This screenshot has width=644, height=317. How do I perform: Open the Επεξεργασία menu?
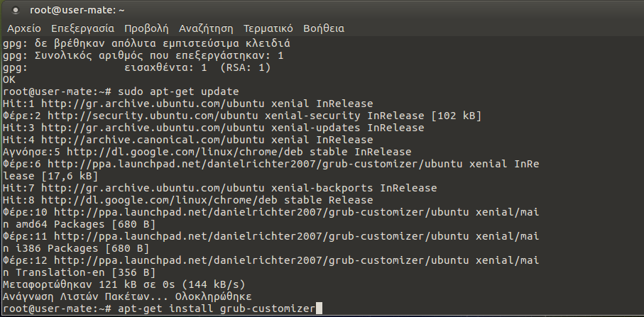pos(82,29)
